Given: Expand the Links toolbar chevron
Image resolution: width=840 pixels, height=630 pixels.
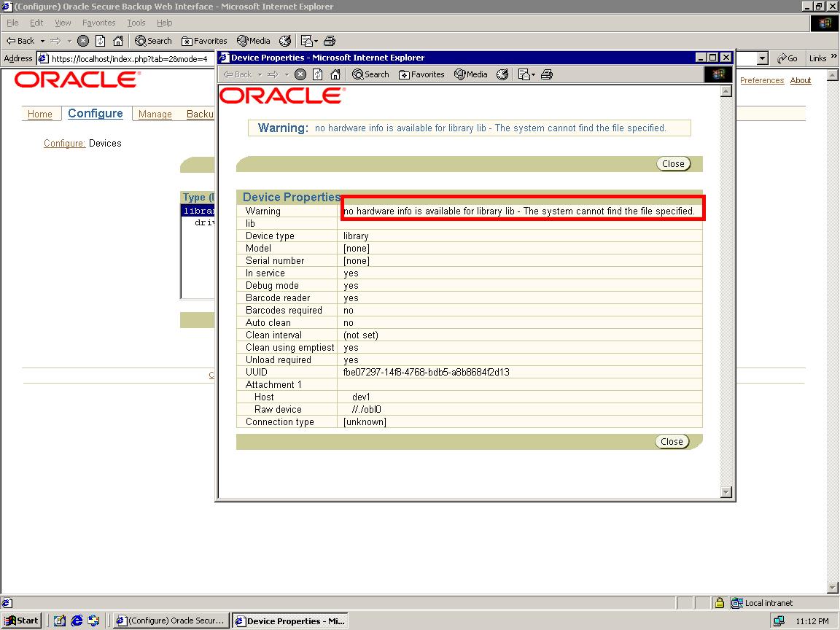Looking at the screenshot, I should tap(833, 56).
